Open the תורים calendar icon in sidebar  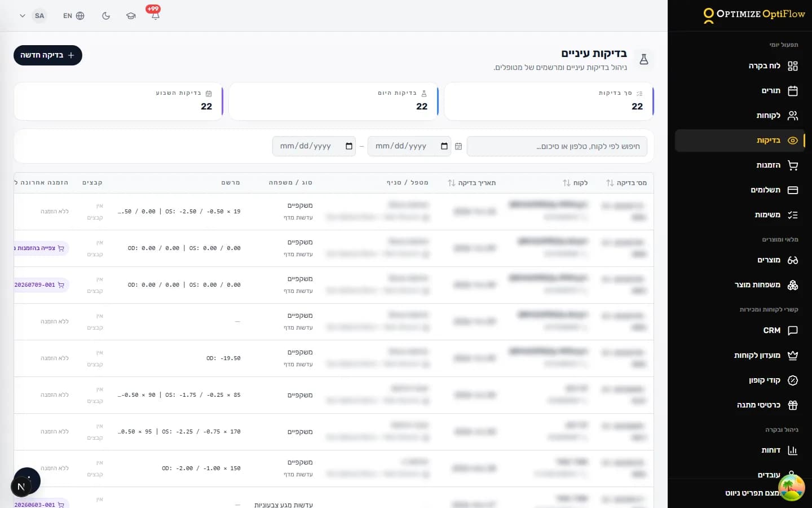pos(792,91)
